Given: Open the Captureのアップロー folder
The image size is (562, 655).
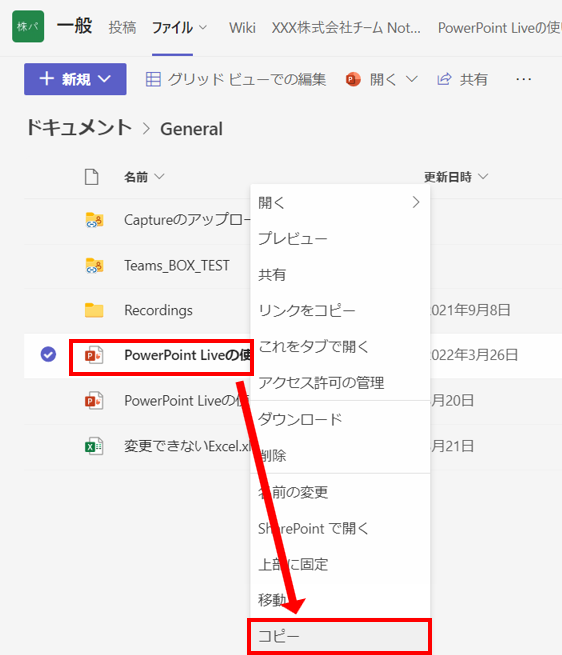Looking at the screenshot, I should tap(187, 220).
